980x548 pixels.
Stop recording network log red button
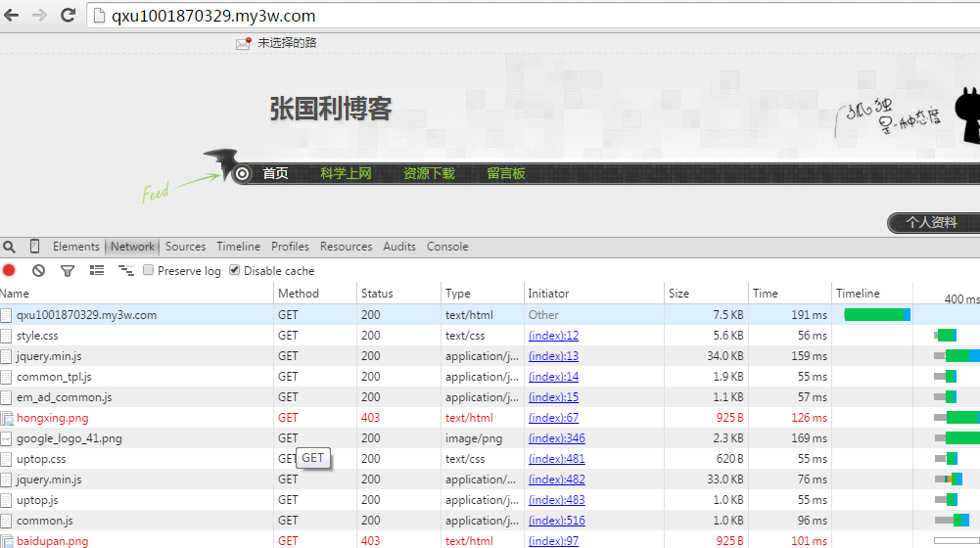(10, 271)
